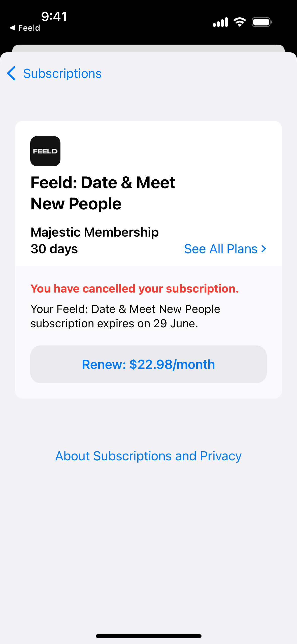The image size is (297, 644).
Task: Tap the 9:41 clock in status bar
Action: click(x=54, y=17)
